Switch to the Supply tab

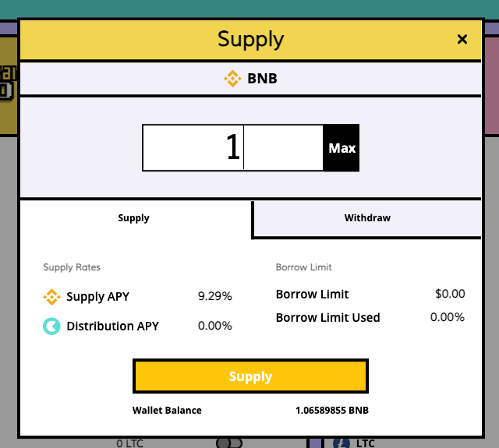pos(135,218)
